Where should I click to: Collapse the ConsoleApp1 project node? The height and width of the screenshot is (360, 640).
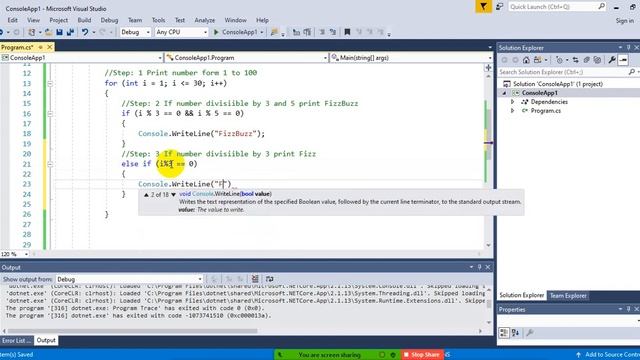pyautogui.click(x=504, y=93)
